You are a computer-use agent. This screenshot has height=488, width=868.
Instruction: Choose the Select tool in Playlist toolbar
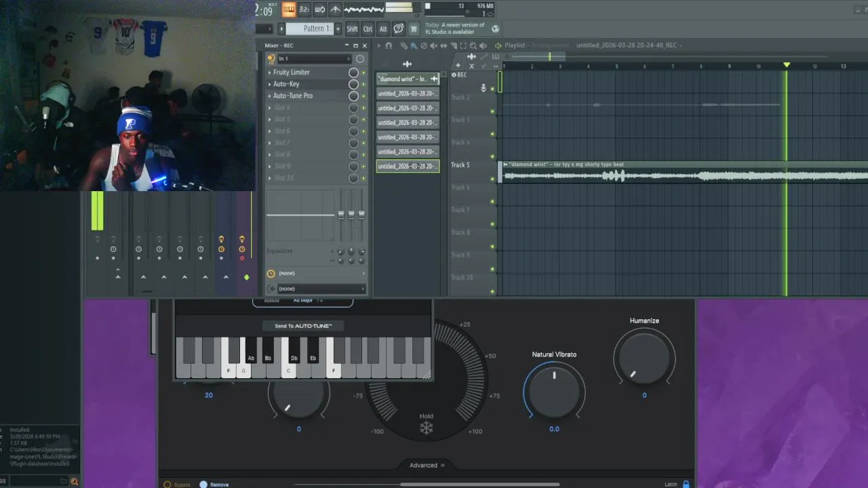coord(463,46)
